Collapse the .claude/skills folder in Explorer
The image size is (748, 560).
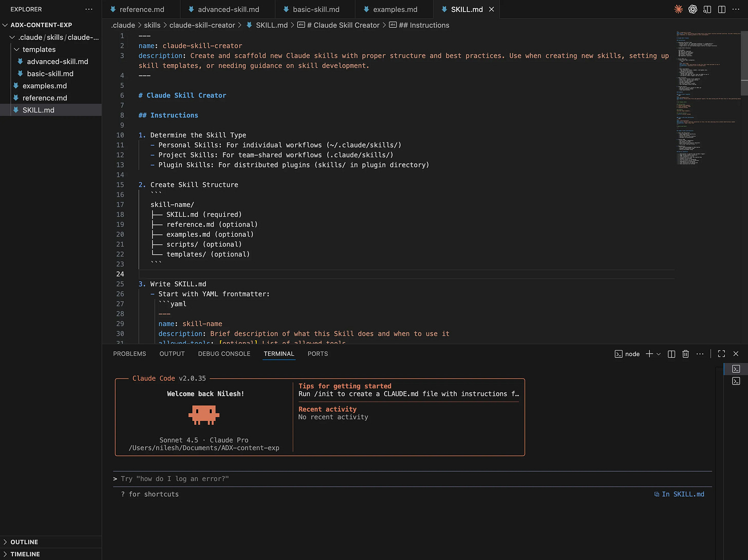point(51,37)
